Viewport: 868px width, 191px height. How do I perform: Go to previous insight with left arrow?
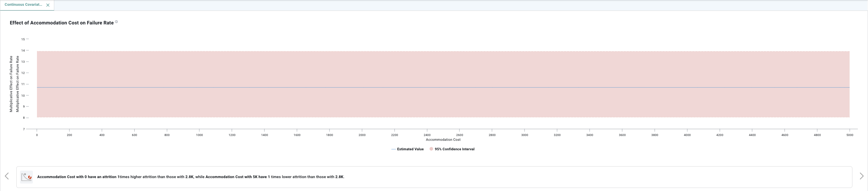pyautogui.click(x=7, y=176)
